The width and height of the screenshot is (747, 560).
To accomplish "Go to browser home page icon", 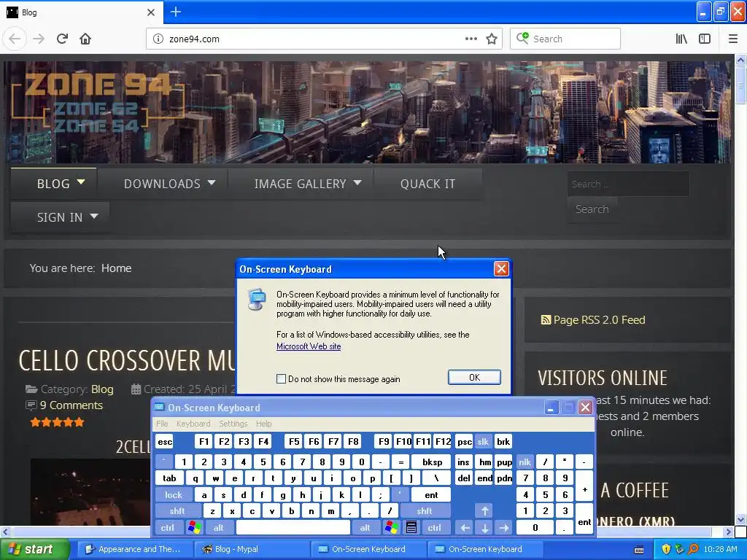I will (85, 39).
